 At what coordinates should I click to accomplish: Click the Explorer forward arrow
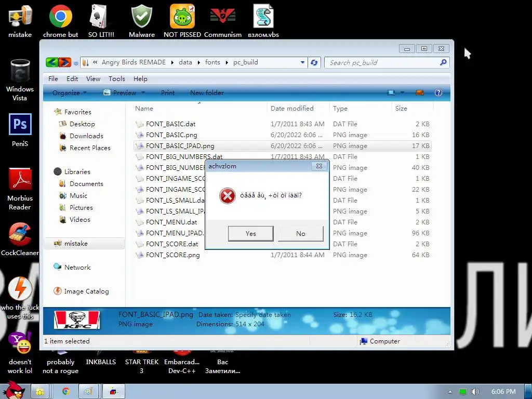(65, 62)
